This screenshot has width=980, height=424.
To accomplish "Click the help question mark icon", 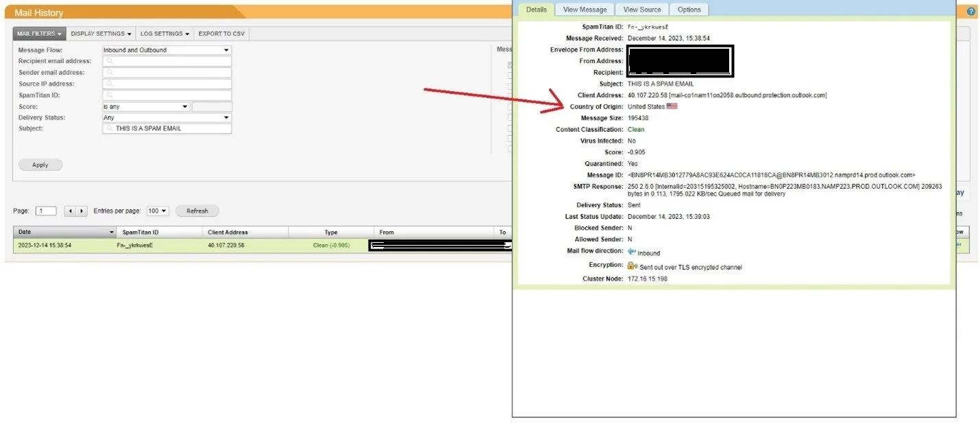I will pyautogui.click(x=970, y=12).
